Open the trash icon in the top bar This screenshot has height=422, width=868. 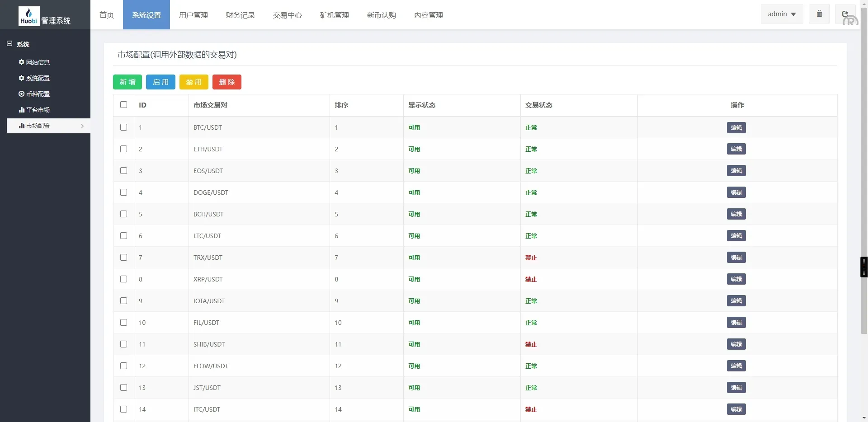tap(819, 14)
